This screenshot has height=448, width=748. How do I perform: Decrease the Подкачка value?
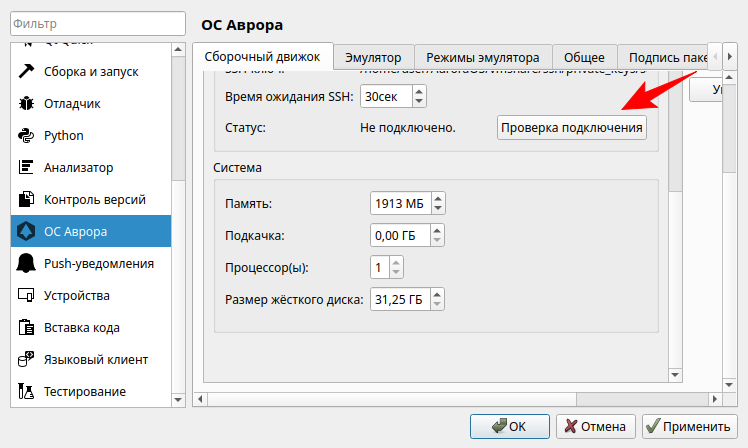click(x=437, y=240)
